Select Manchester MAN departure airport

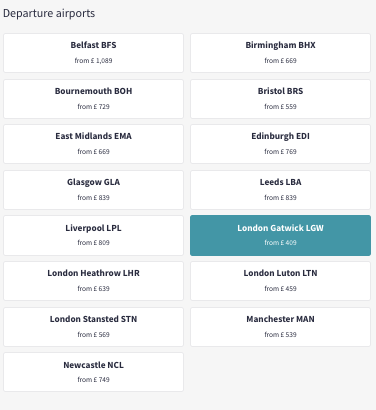coord(280,327)
